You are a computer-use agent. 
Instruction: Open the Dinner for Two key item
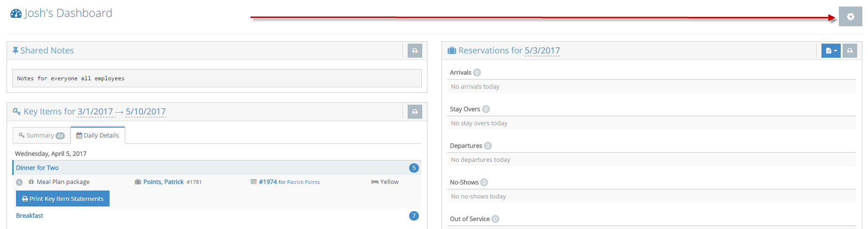pyautogui.click(x=37, y=168)
